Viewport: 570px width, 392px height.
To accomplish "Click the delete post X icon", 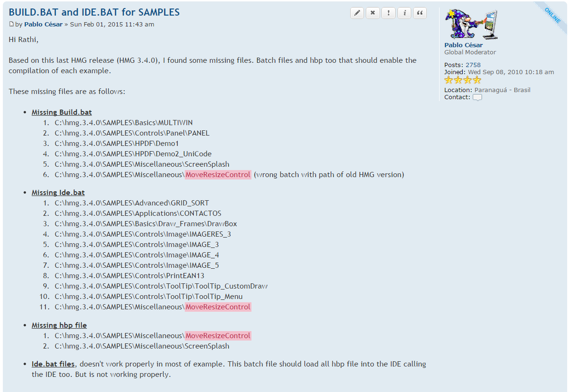I will tap(372, 13).
